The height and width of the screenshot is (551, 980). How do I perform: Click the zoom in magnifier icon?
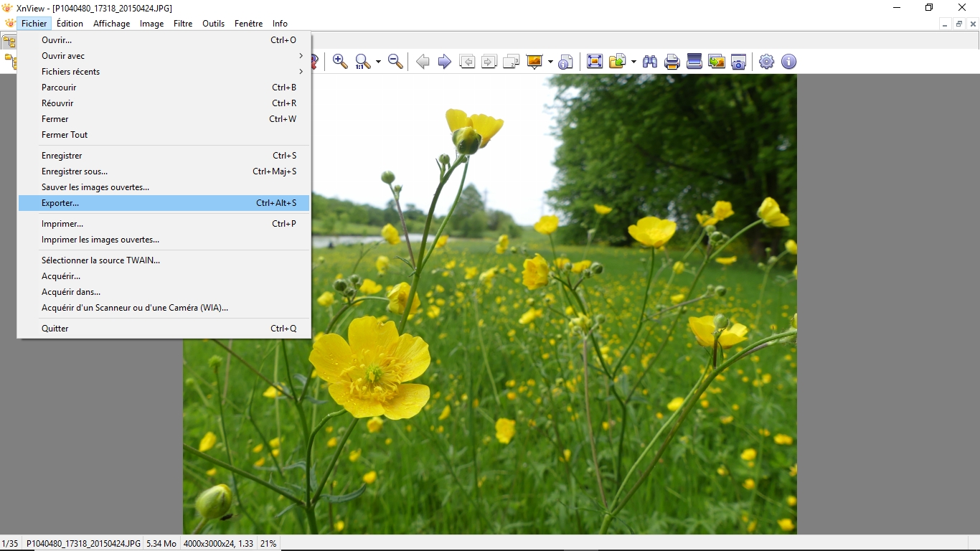click(x=340, y=62)
